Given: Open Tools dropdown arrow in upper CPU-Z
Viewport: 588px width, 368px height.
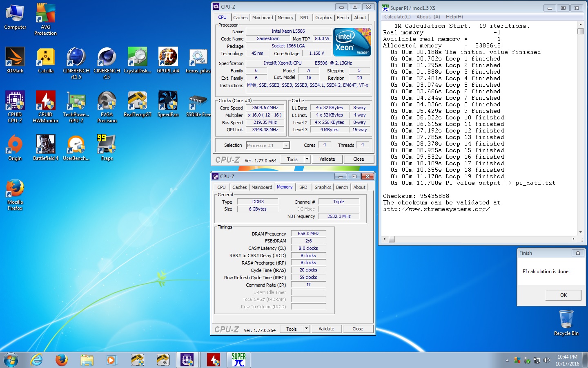Looking at the screenshot, I should tap(307, 159).
